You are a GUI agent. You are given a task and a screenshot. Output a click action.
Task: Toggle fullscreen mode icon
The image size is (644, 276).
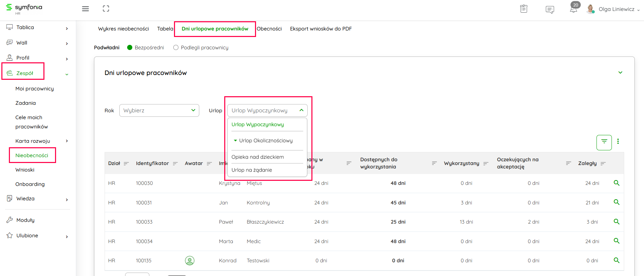tap(106, 9)
